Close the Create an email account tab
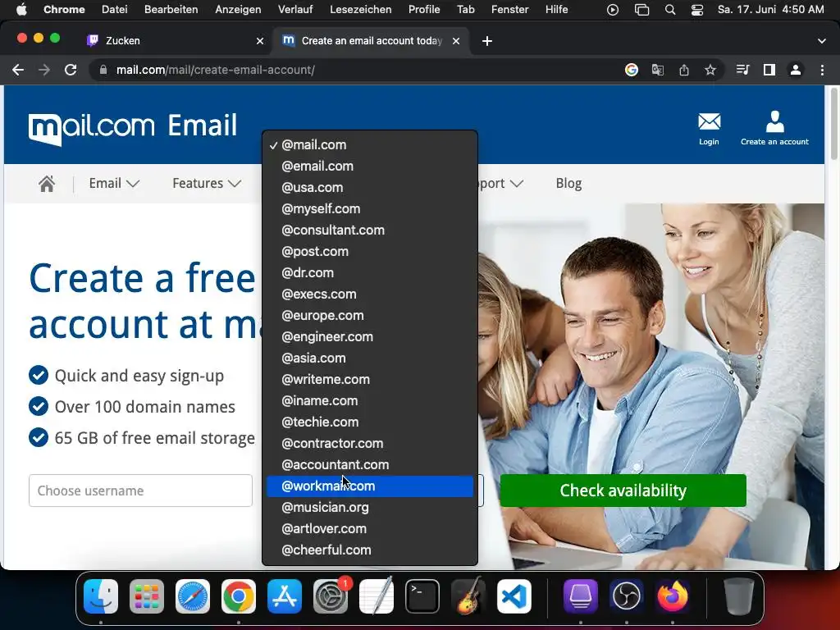This screenshot has height=630, width=840. click(456, 41)
